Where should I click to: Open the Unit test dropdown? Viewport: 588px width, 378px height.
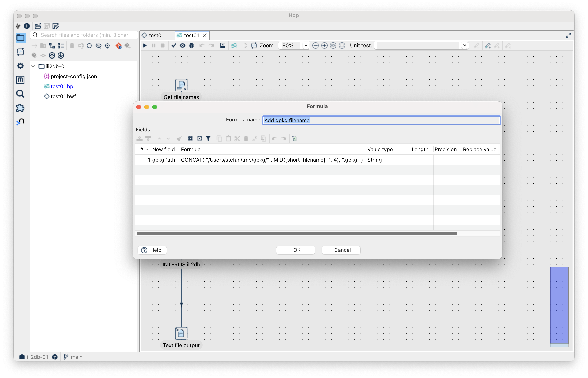click(464, 45)
